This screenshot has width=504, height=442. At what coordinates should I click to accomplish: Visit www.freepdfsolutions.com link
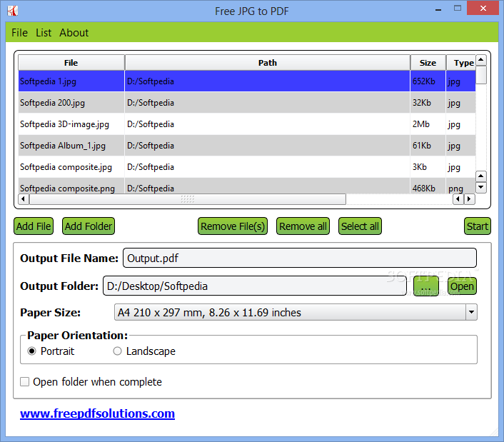coord(97,413)
